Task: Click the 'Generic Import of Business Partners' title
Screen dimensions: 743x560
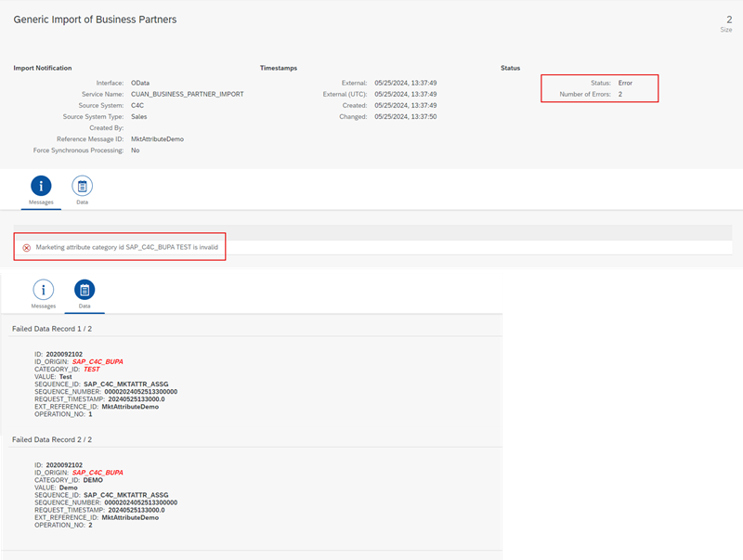Action: coord(95,20)
